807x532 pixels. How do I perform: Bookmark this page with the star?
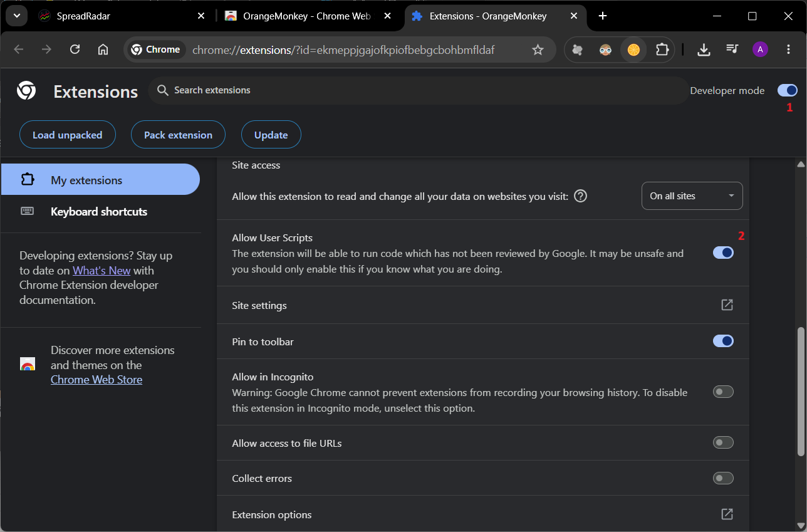tap(538, 50)
